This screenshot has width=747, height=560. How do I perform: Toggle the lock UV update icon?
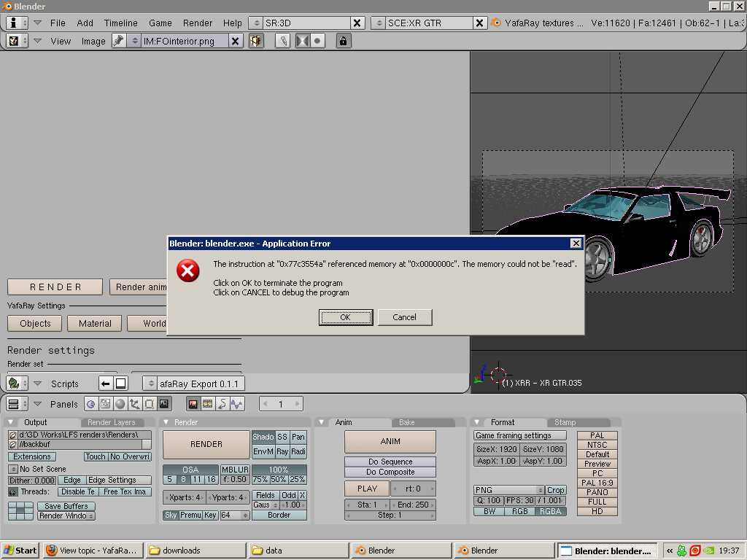343,41
